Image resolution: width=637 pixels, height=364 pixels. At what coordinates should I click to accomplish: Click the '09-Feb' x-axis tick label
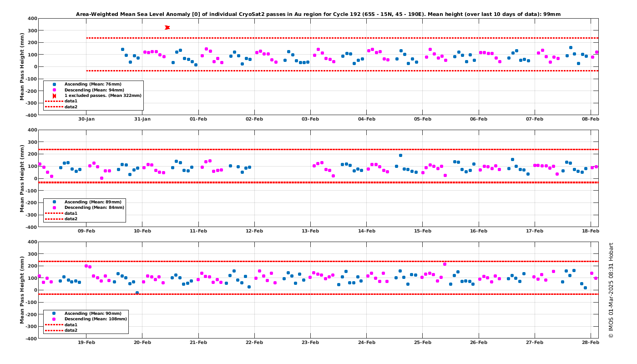(86, 231)
